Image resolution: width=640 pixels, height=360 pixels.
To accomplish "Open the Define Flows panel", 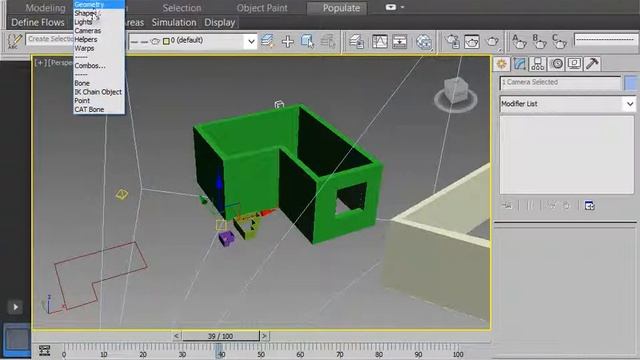I will (x=38, y=22).
